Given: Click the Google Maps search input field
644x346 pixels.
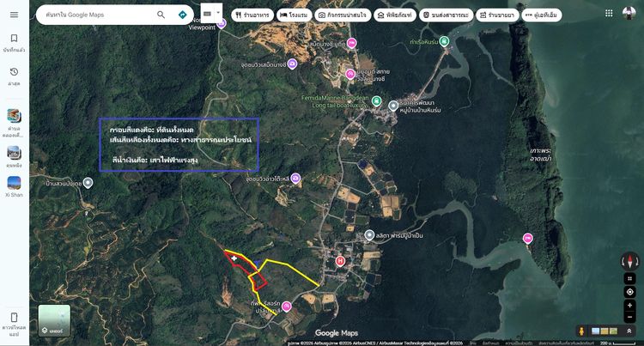Looking at the screenshot, I should point(99,15).
